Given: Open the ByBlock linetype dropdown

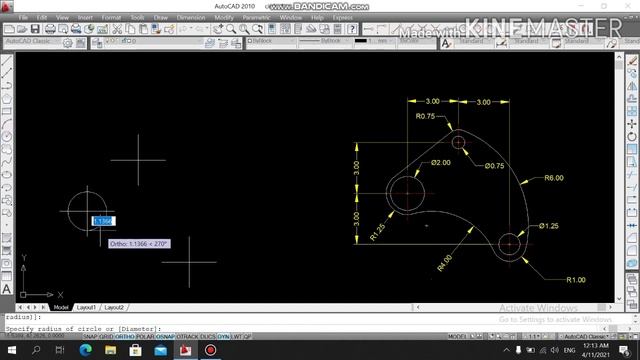Looking at the screenshot, I should (324, 42).
